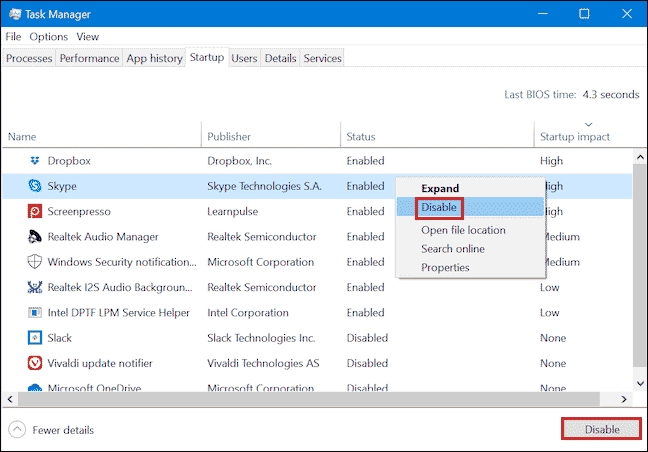Viewport: 648px width, 452px height.
Task: Click the Disabled status of Slack
Action: [367, 338]
